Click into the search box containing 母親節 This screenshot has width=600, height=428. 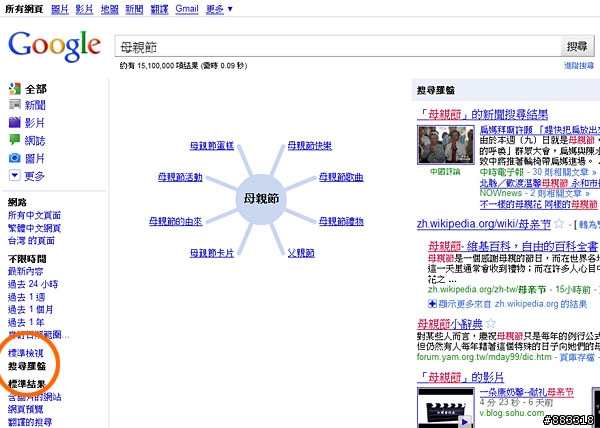coord(338,47)
